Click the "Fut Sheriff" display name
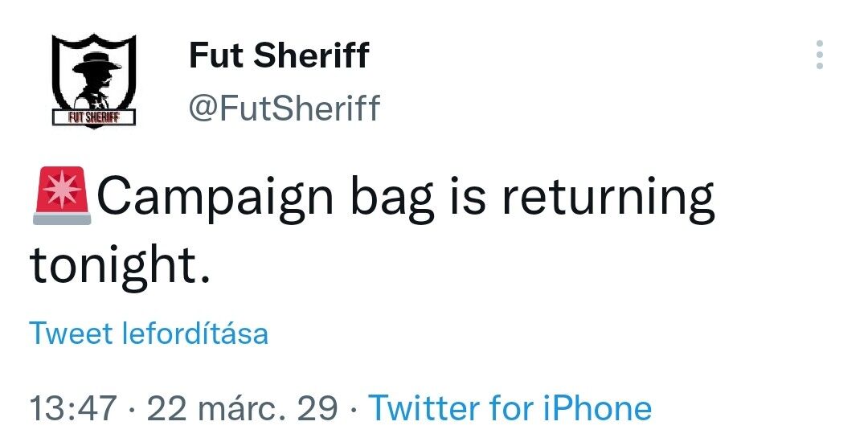Image resolution: width=868 pixels, height=446 pixels. 279,55
